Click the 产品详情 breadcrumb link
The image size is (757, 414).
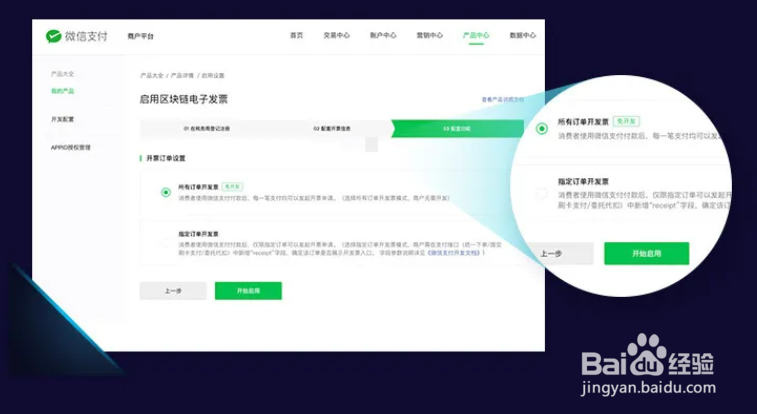(182, 76)
